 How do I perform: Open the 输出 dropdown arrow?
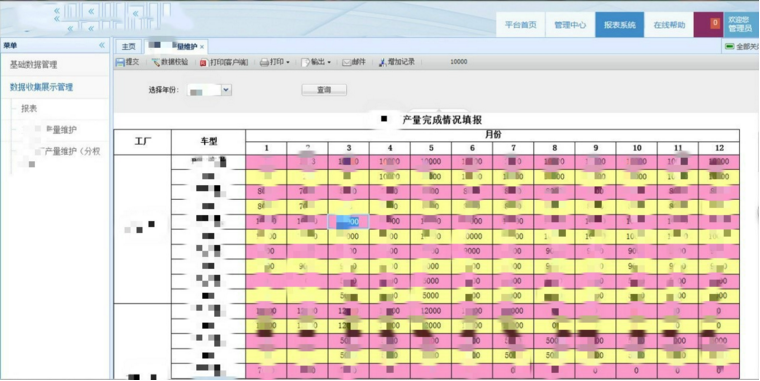[x=329, y=63]
